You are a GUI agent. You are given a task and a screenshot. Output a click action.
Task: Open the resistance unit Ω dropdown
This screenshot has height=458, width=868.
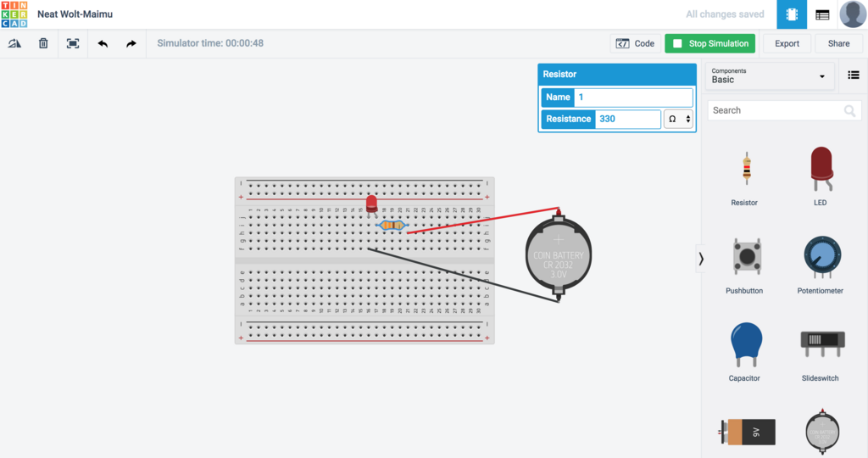tap(678, 119)
